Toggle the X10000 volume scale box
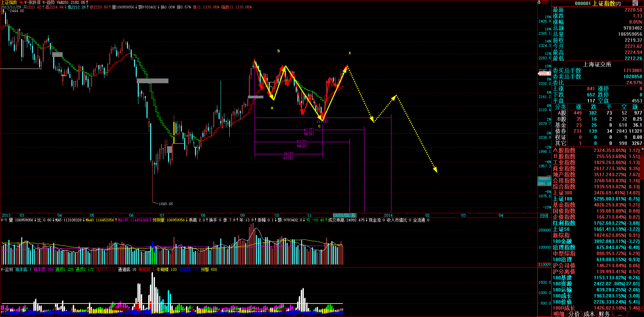The width and height of the screenshot is (644, 317). pos(544,264)
